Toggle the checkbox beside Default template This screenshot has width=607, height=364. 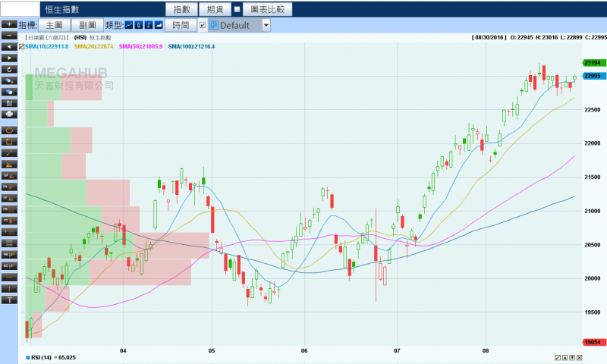(x=202, y=25)
